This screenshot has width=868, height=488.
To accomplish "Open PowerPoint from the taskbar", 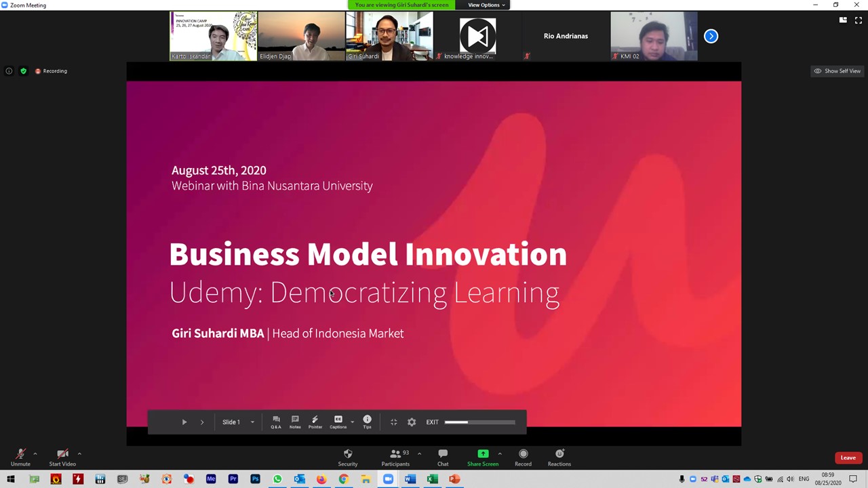I will coord(454,479).
